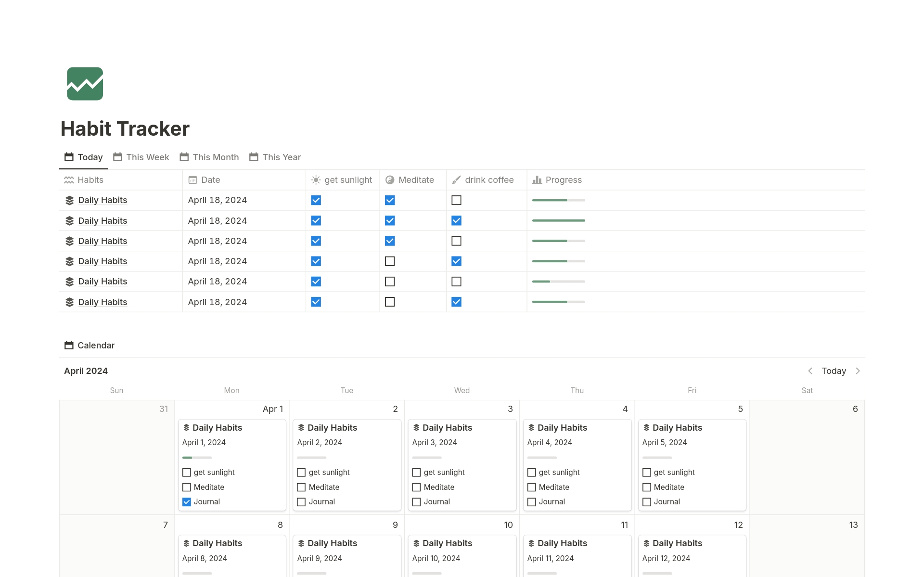
Task: Click the Today button in calendar header
Action: (834, 371)
